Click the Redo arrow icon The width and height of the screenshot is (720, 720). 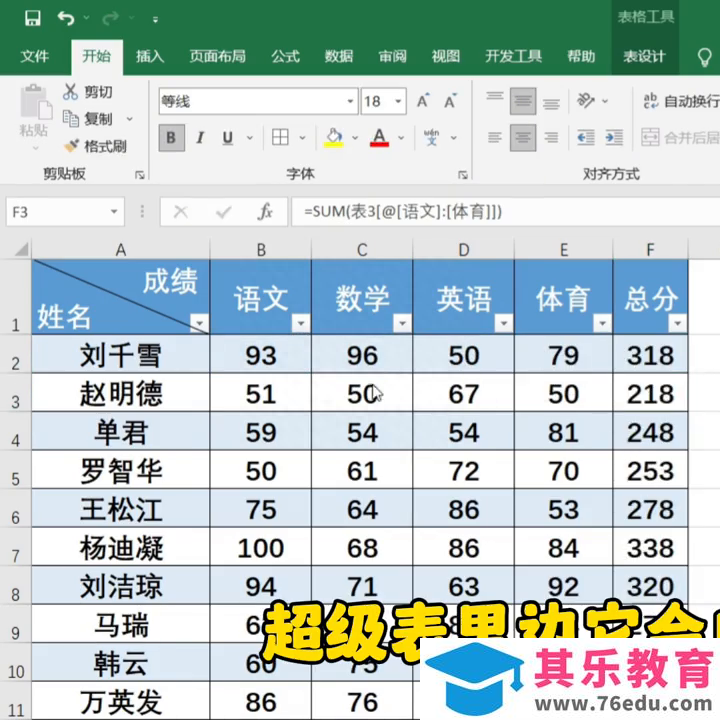click(111, 18)
